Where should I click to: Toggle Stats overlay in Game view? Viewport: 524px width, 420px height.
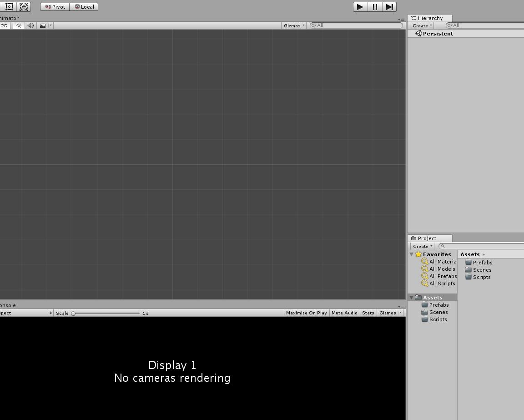tap(368, 313)
